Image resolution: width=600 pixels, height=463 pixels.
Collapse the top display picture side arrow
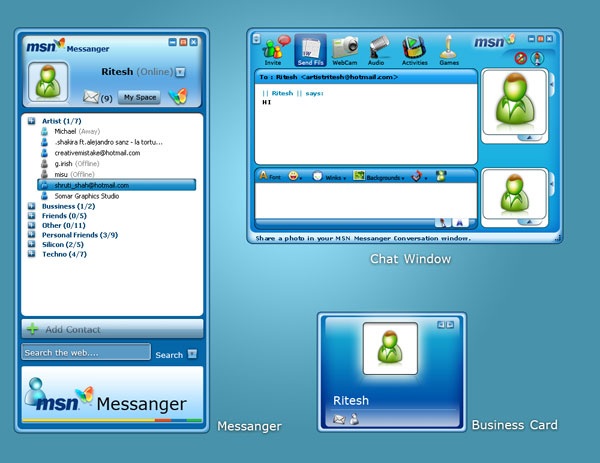pyautogui.click(x=551, y=84)
